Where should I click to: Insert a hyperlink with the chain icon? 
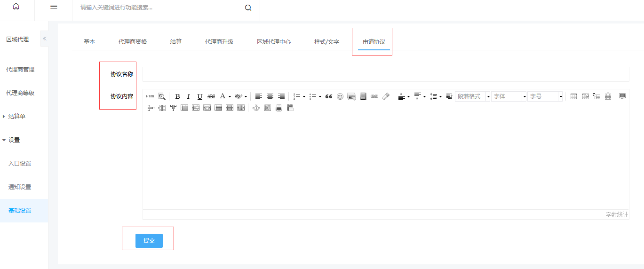tap(374, 96)
